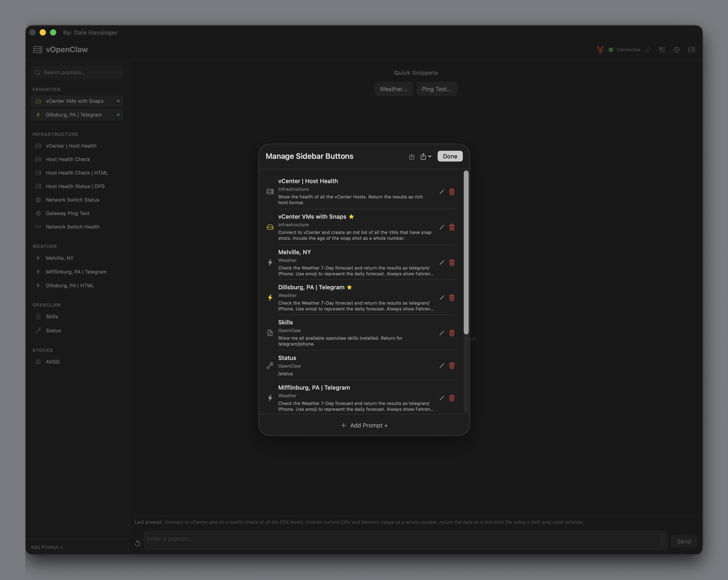
Task: Edit the Skills prompt entry
Action: [441, 333]
